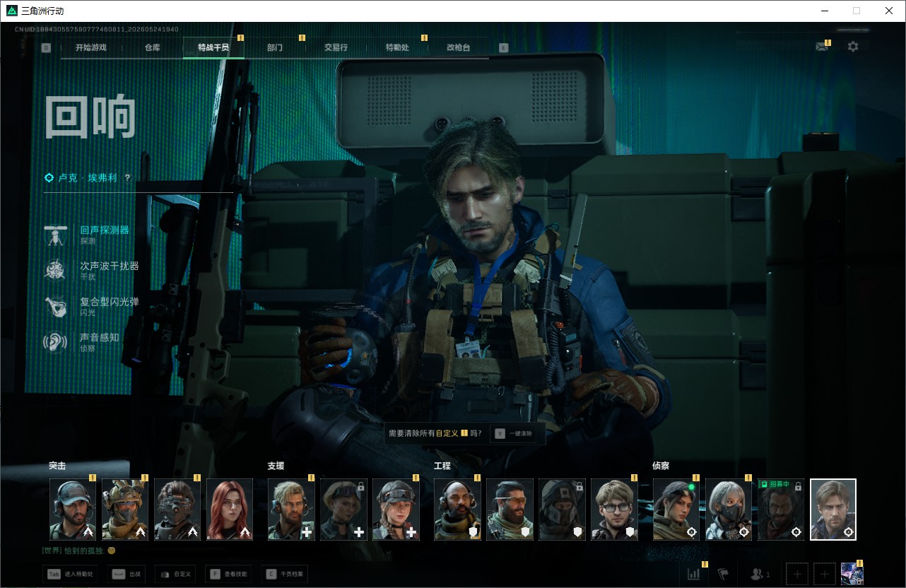Screen dimensions: 906x588
Task: Switch to the 开始游戏 tab
Action: 91,47
